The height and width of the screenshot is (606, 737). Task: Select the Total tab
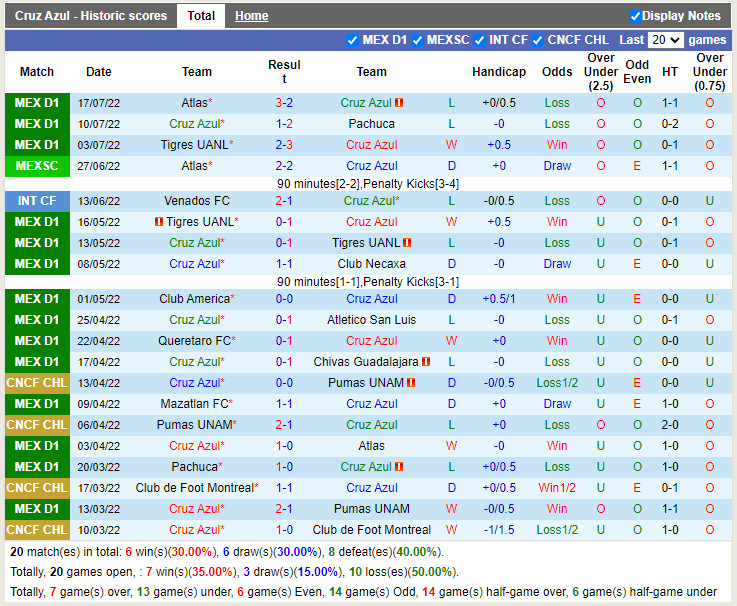(201, 16)
